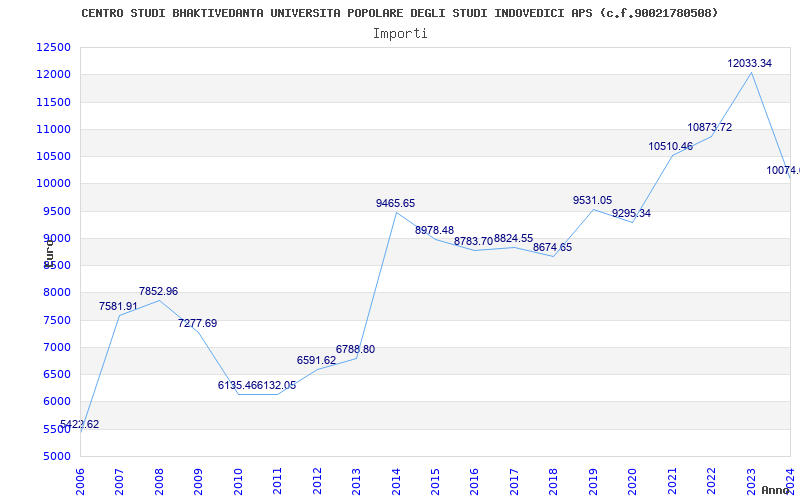Screen dimensions: 800x500
Task: Click the chart title with c.f.90021780508
Action: tap(399, 13)
